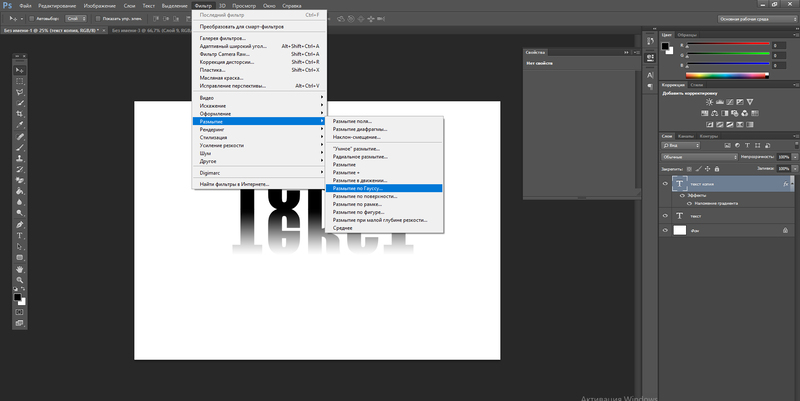Image resolution: width=800 pixels, height=401 pixels.
Task: Select the Rectangular Marquee tool
Action: [18, 80]
